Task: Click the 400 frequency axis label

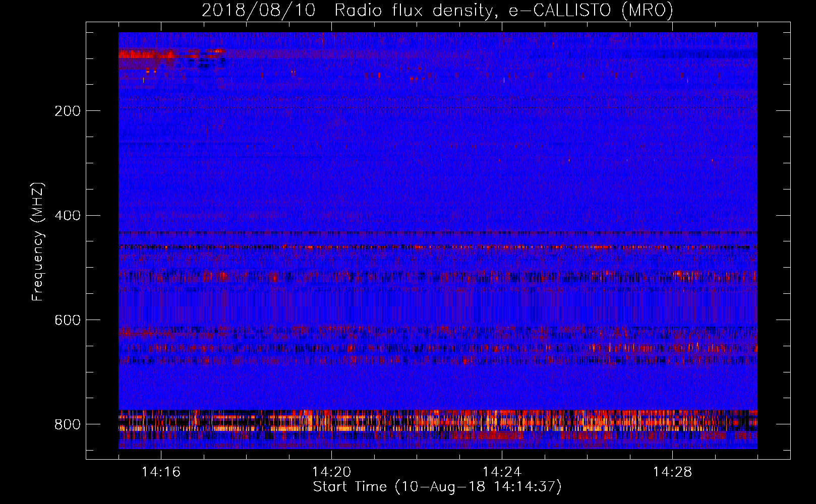Action: click(68, 216)
